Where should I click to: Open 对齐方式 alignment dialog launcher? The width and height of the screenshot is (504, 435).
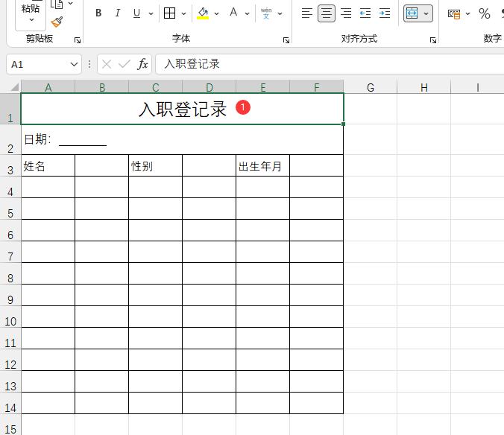pyautogui.click(x=433, y=40)
